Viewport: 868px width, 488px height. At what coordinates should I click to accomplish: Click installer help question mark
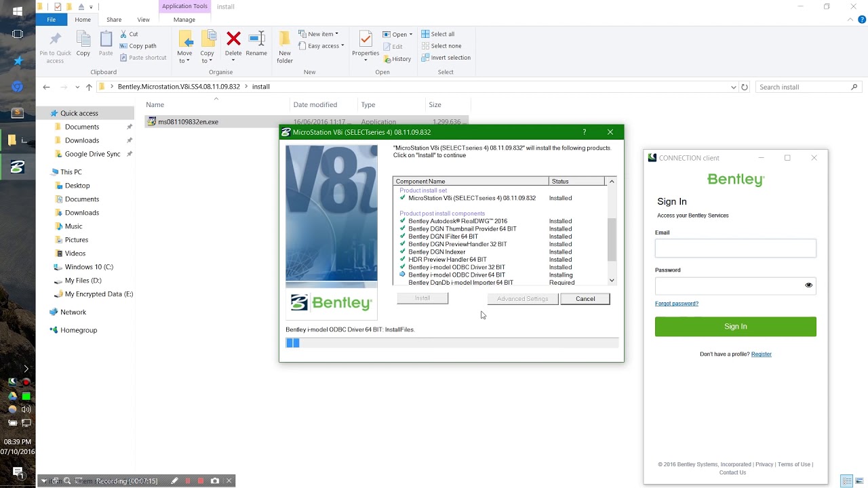click(585, 132)
